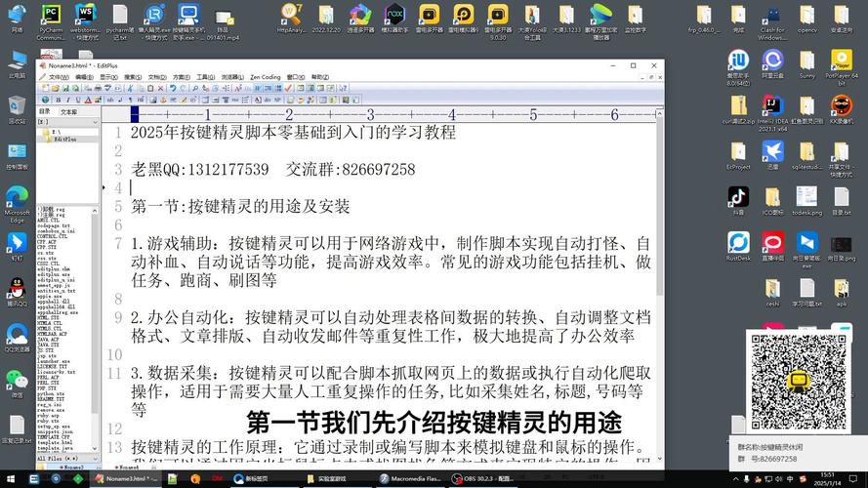Click the Underline U formatting icon
Image resolution: width=868 pixels, height=488 pixels.
[x=78, y=100]
